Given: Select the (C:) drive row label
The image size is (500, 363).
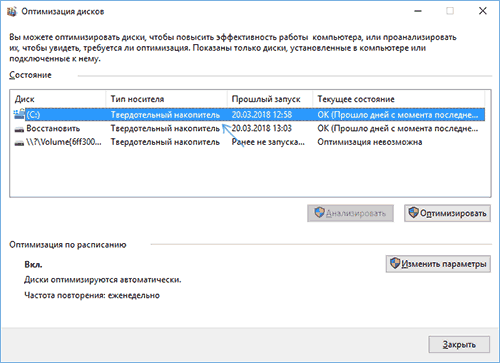Looking at the screenshot, I should pos(33,115).
